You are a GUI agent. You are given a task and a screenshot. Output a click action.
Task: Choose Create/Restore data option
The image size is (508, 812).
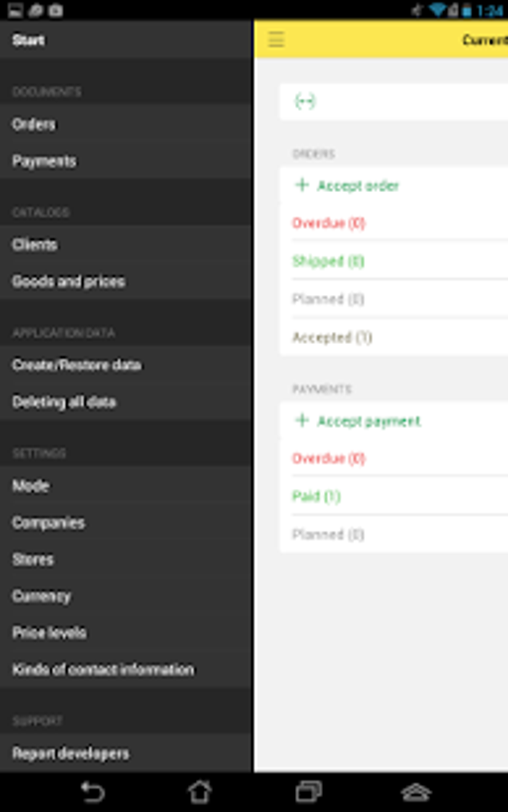pyautogui.click(x=77, y=365)
